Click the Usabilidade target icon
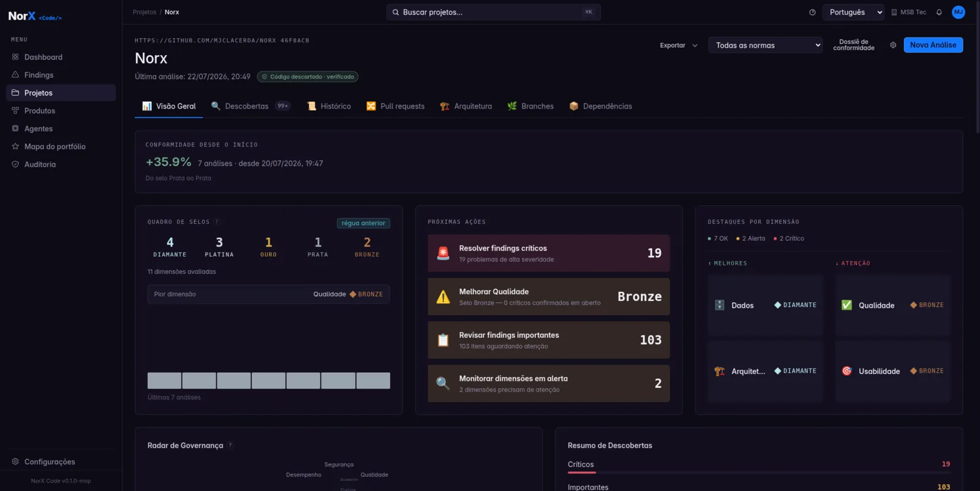The width and height of the screenshot is (980, 491). pos(847,371)
